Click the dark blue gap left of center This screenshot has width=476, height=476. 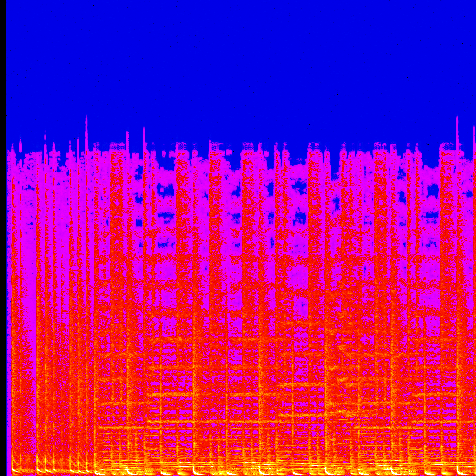pos(165,190)
